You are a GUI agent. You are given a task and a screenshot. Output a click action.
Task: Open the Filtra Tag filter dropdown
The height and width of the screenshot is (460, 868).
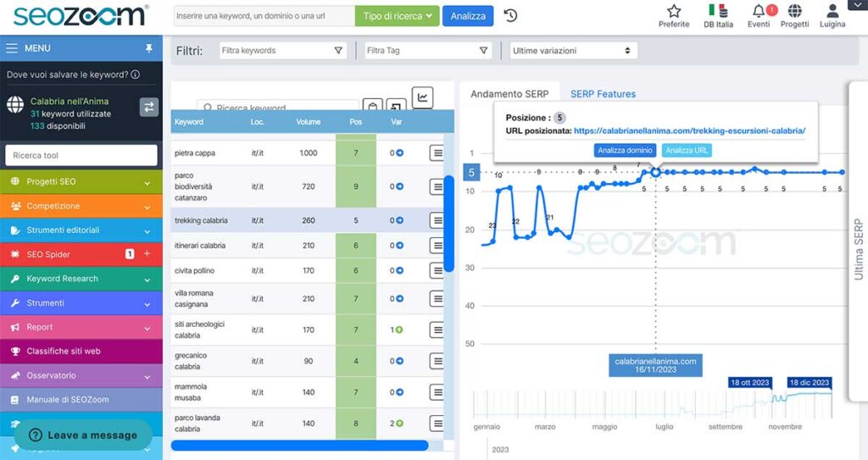428,50
